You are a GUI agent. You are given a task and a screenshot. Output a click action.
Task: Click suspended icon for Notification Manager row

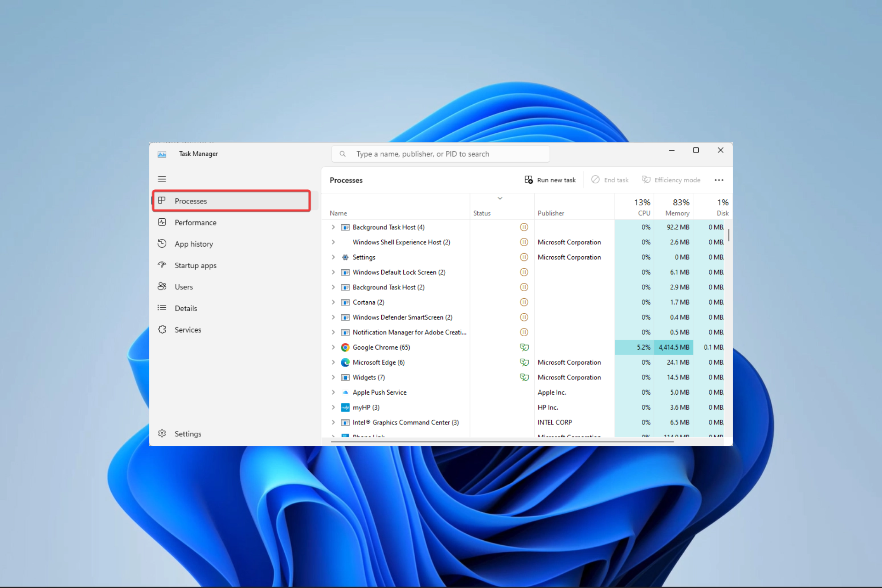524,332
